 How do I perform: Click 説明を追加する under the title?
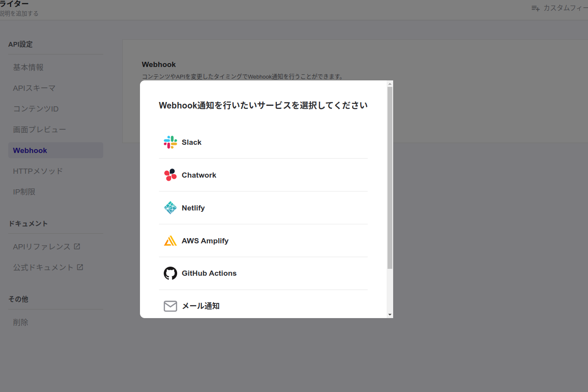19,13
